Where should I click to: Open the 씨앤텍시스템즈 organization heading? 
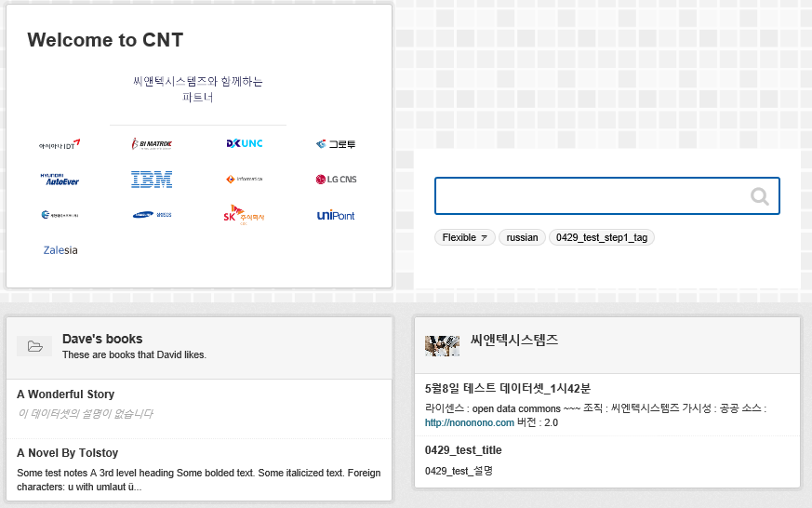(514, 340)
